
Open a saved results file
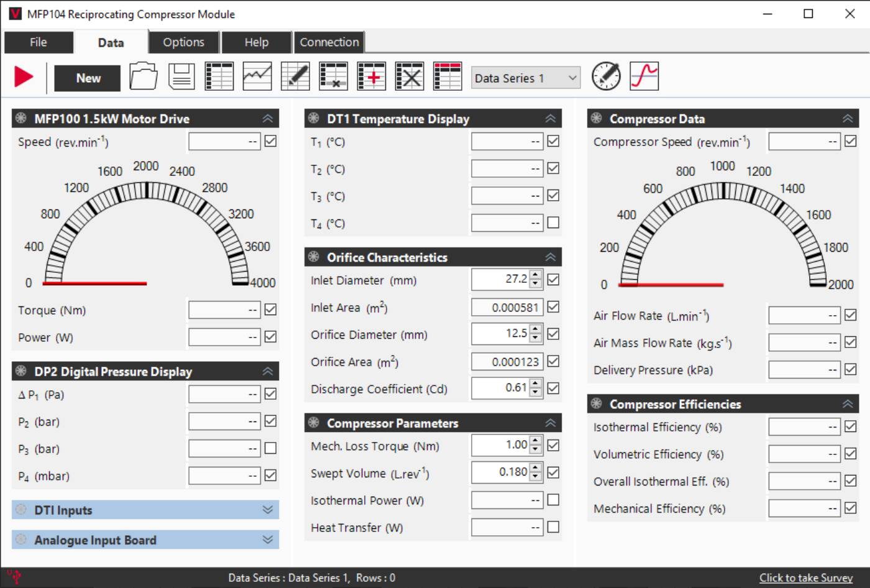click(144, 75)
